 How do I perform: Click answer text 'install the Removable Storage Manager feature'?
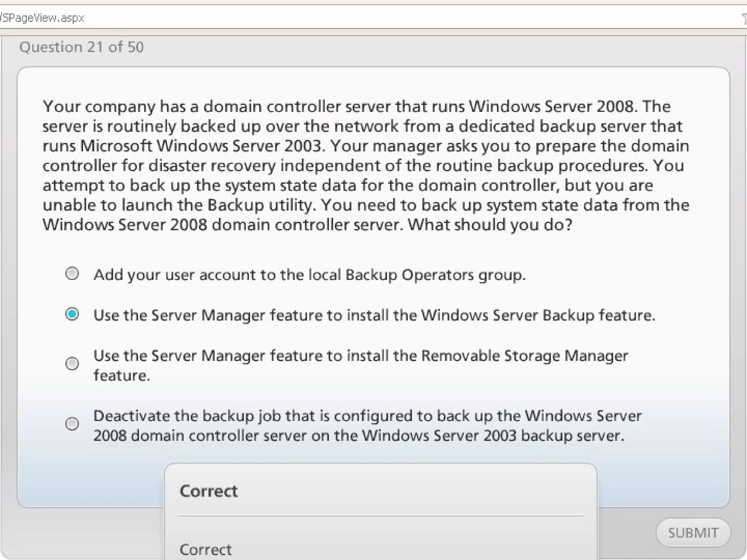[361, 365]
